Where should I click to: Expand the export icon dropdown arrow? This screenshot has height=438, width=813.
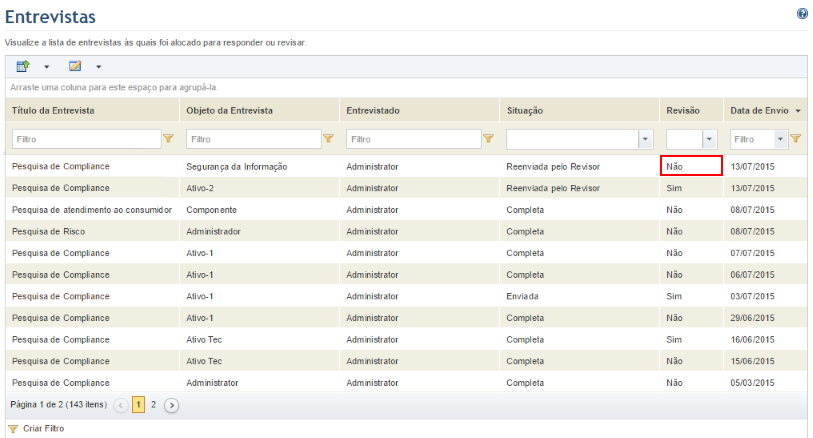click(47, 66)
